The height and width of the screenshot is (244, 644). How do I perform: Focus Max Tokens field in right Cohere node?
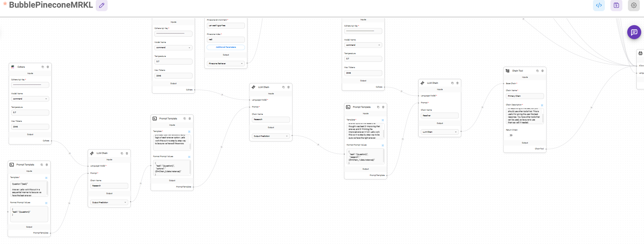[x=363, y=73]
